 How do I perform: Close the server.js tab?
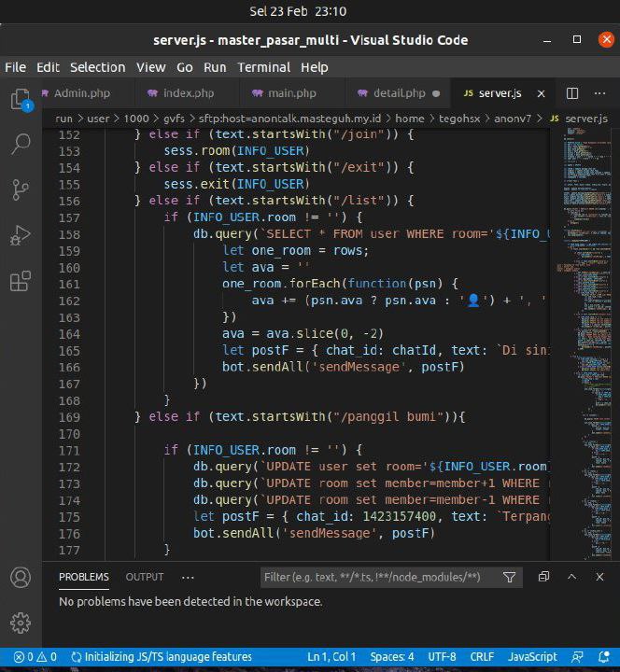click(x=542, y=93)
